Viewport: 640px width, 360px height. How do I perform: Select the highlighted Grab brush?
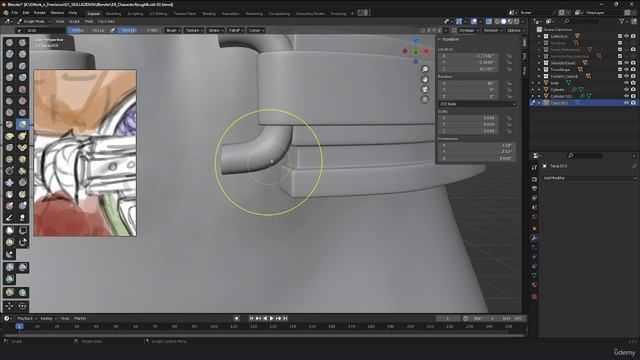pos(22,124)
